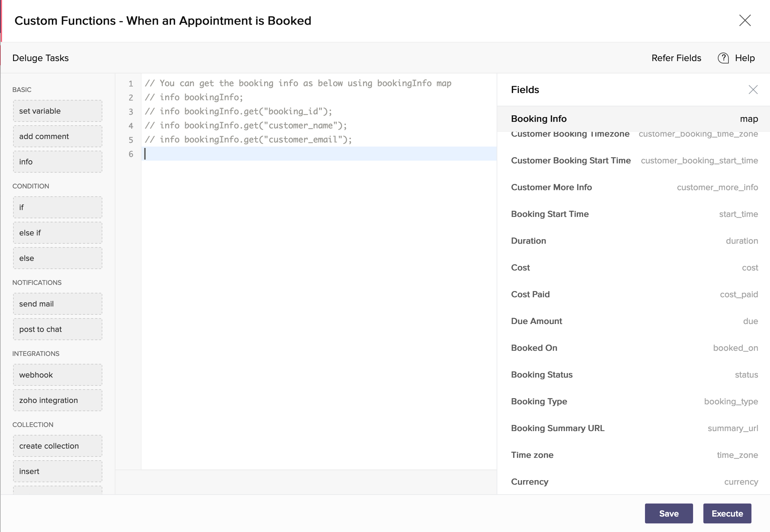Select post to chat task
The height and width of the screenshot is (532, 770).
tap(57, 329)
